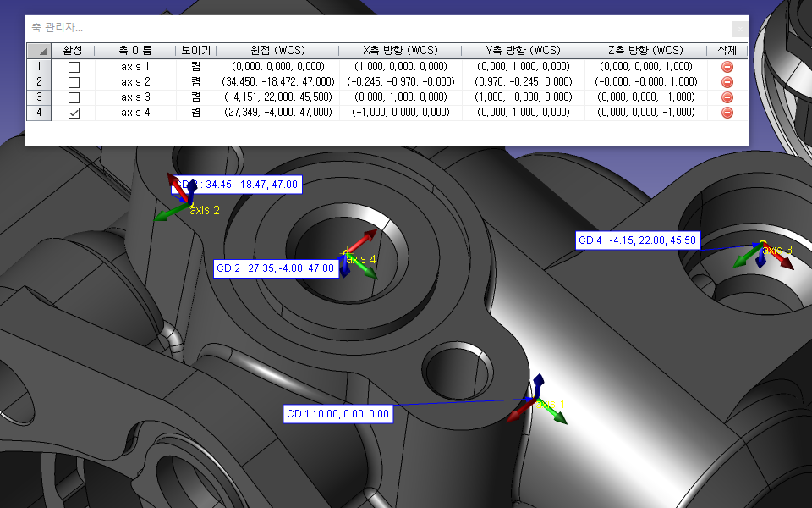Check the 활성 box for axis 3
812x508 pixels.
coord(74,97)
